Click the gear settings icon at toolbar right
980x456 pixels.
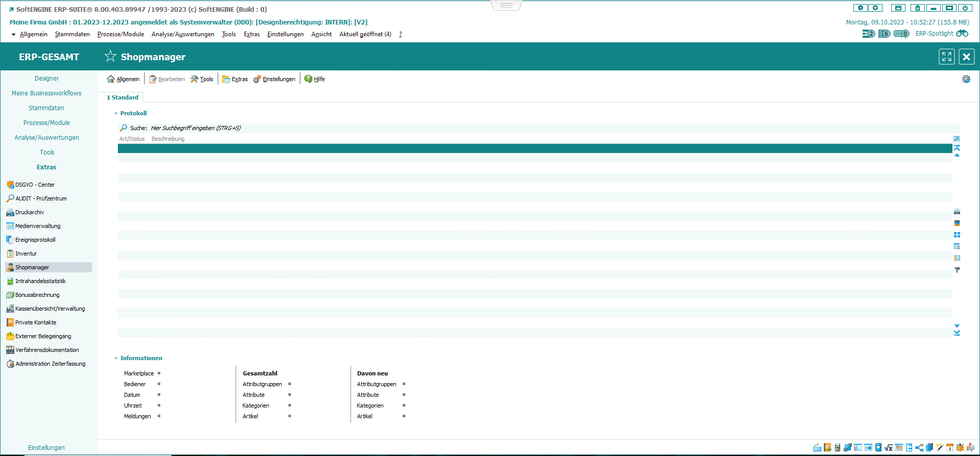click(x=966, y=79)
